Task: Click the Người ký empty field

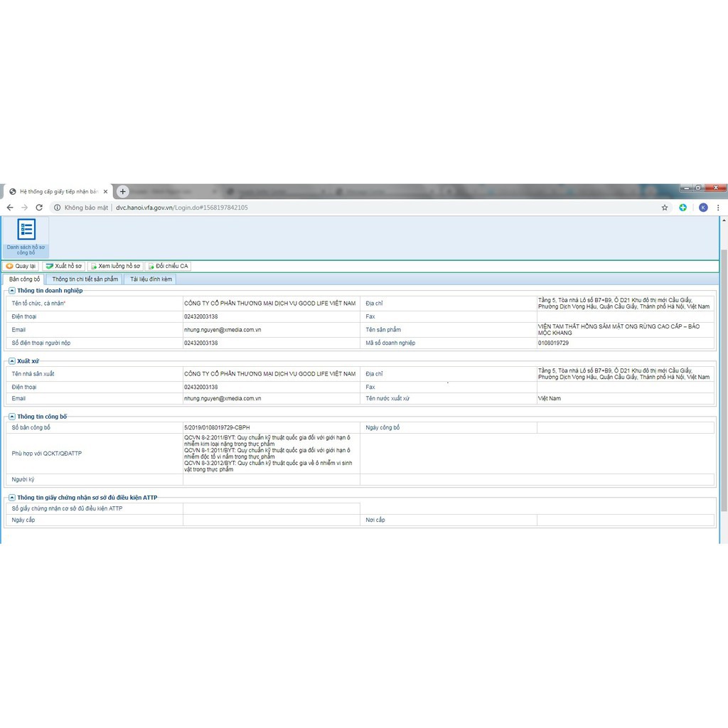Action: coord(271,480)
